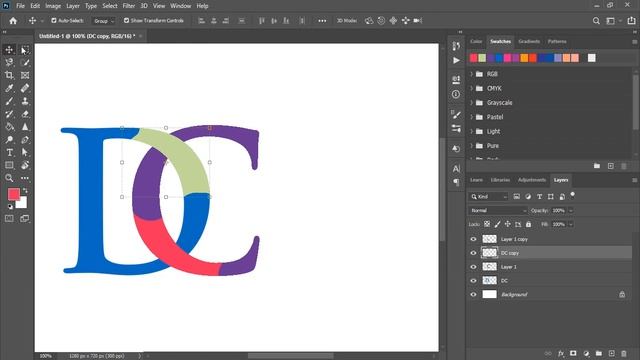Delete the selected layer with trash icon

624,353
